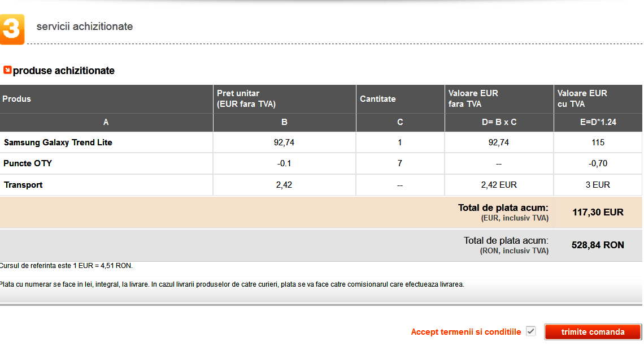The width and height of the screenshot is (644, 350).
Task: Click the column letter B cell
Action: (284, 122)
